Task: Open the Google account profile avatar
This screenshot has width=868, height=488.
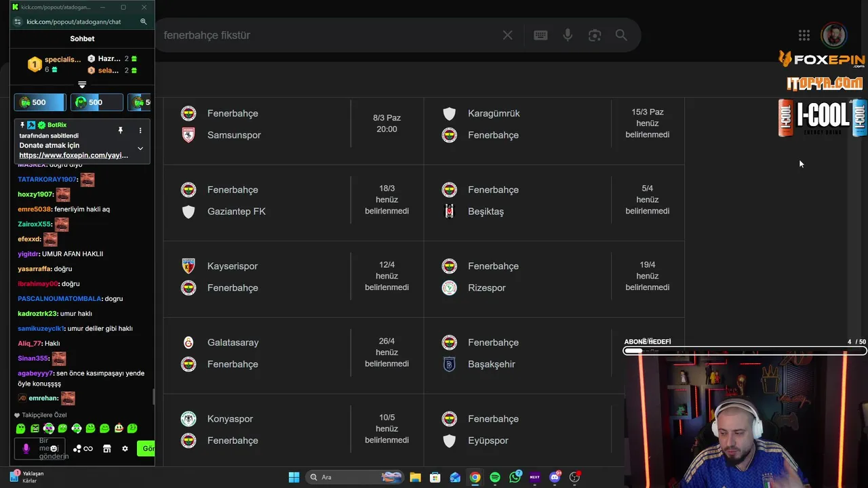Action: pos(833,35)
